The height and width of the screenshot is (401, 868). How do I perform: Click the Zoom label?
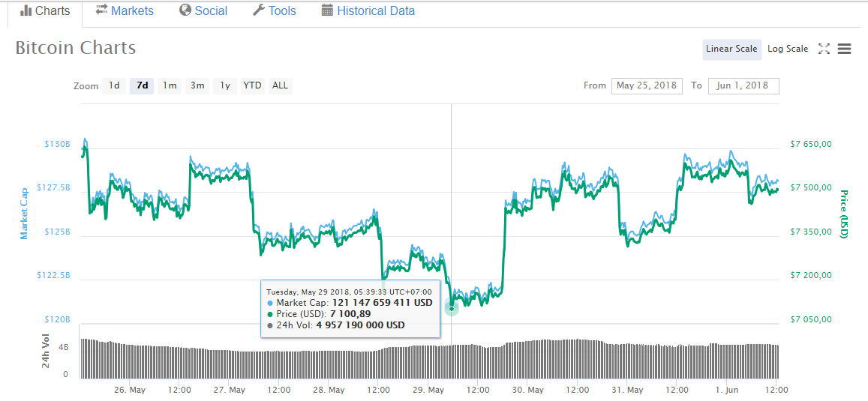[86, 86]
